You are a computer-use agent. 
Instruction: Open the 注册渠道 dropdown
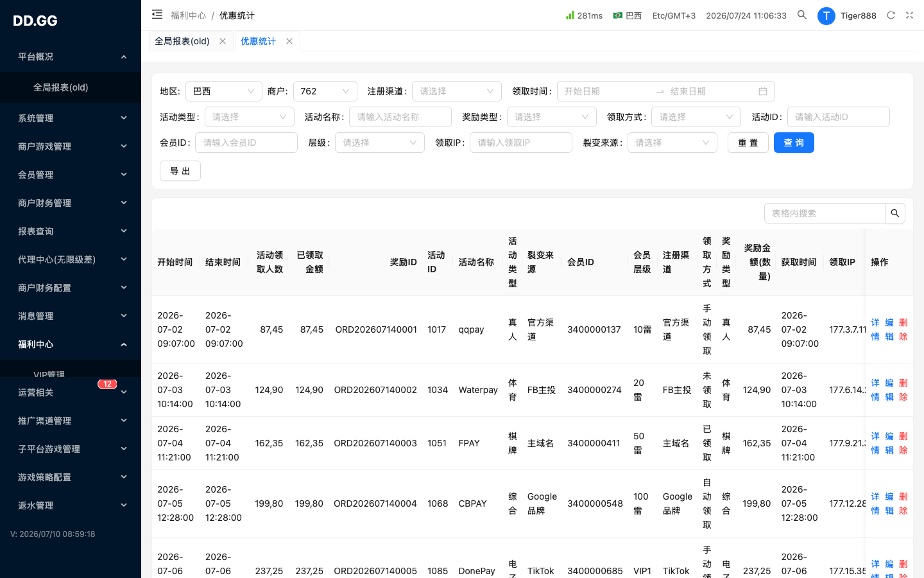pos(457,91)
